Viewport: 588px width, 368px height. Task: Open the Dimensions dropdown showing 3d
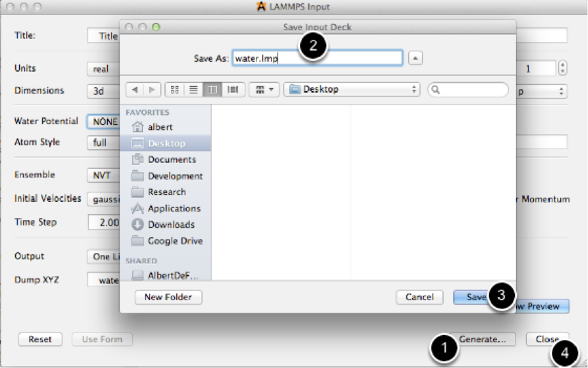tap(103, 91)
